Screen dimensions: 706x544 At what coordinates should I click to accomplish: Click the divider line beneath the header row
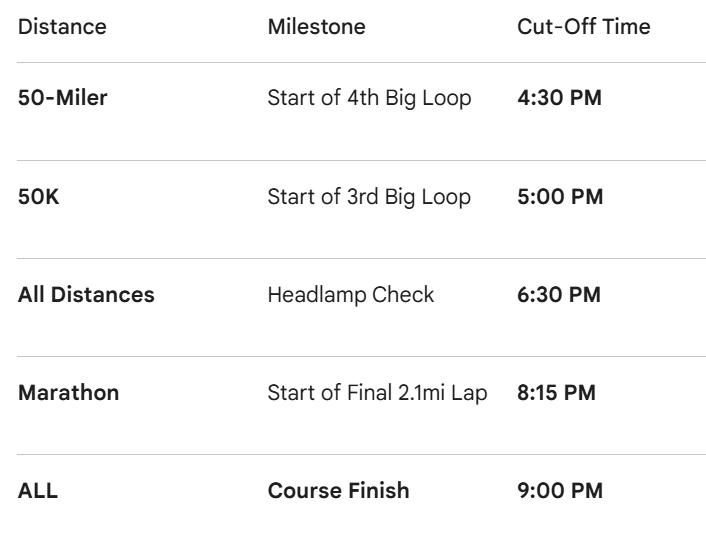[353, 63]
